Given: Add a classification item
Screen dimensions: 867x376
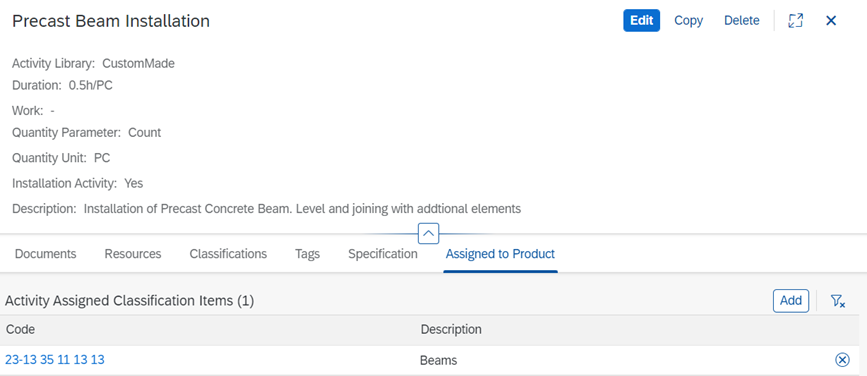Looking at the screenshot, I should (x=791, y=301).
